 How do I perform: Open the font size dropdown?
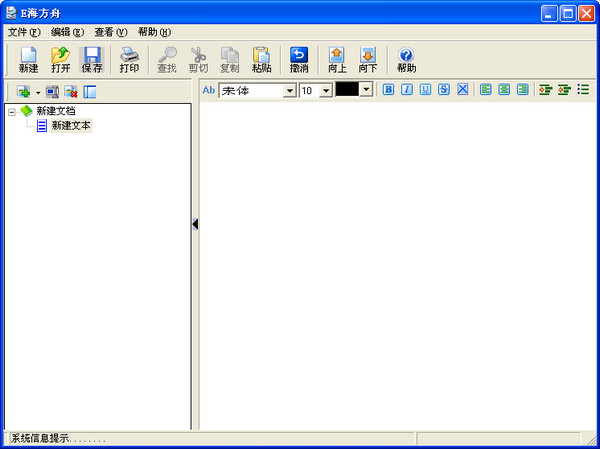coord(325,91)
